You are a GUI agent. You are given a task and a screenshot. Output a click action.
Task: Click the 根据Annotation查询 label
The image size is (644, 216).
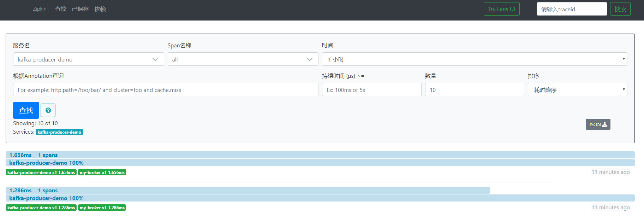pyautogui.click(x=38, y=76)
